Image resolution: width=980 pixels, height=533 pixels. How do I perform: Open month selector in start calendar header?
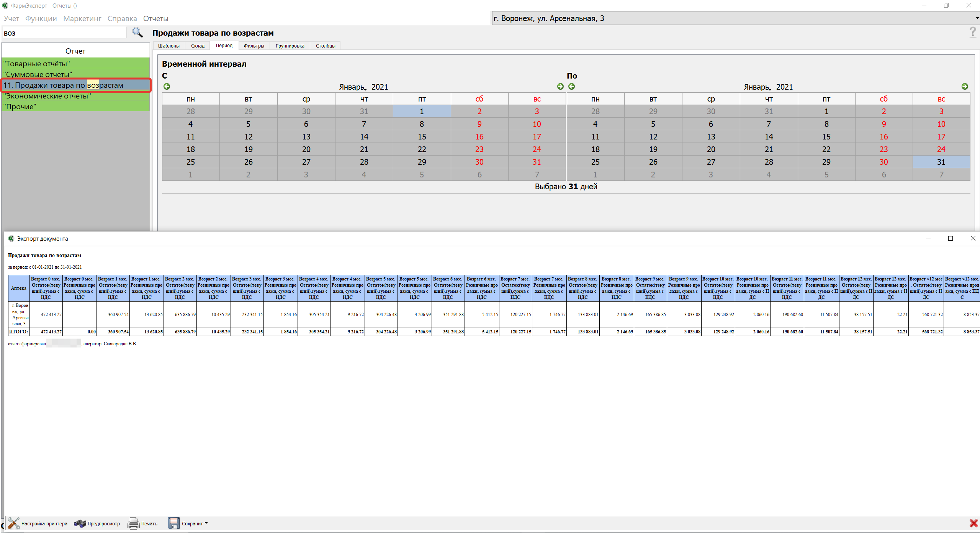coord(353,87)
